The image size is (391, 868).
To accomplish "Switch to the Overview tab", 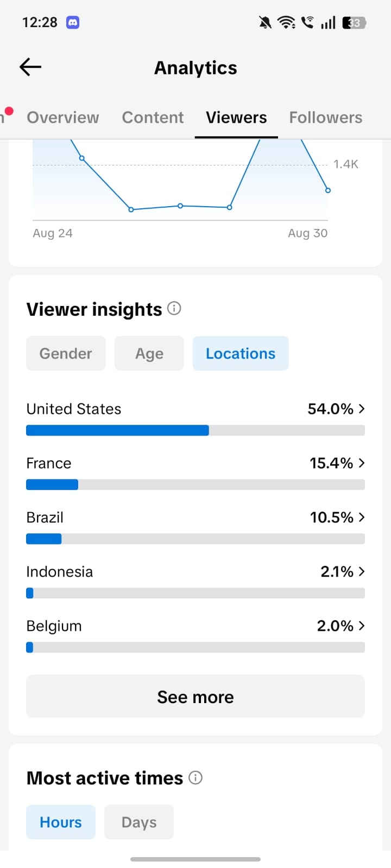I will tap(63, 117).
